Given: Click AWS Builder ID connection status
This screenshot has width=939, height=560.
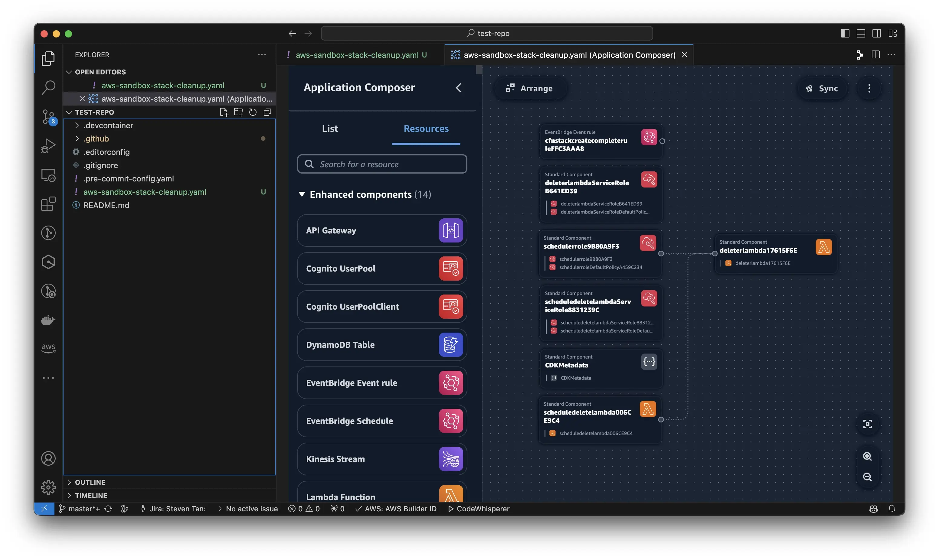Looking at the screenshot, I should click(396, 509).
